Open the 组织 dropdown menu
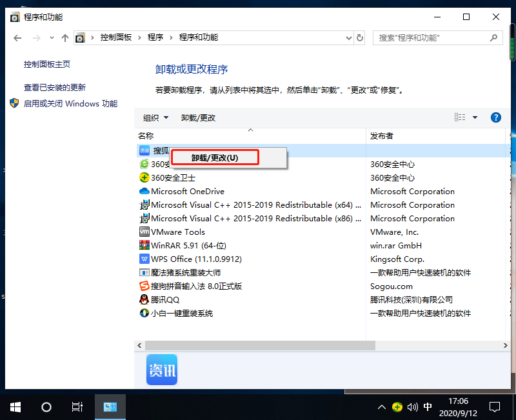The height and width of the screenshot is (420, 516). tap(155, 117)
